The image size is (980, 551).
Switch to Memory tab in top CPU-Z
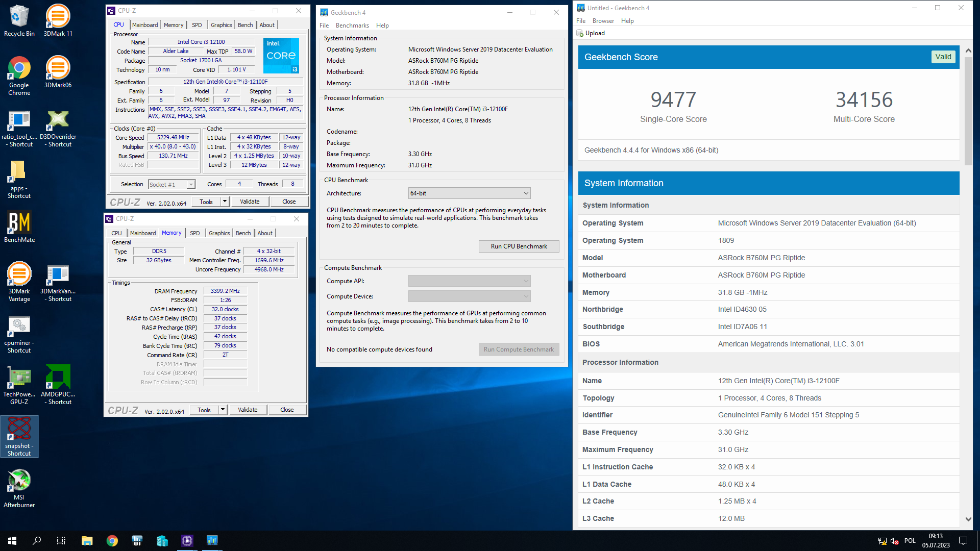tap(174, 25)
